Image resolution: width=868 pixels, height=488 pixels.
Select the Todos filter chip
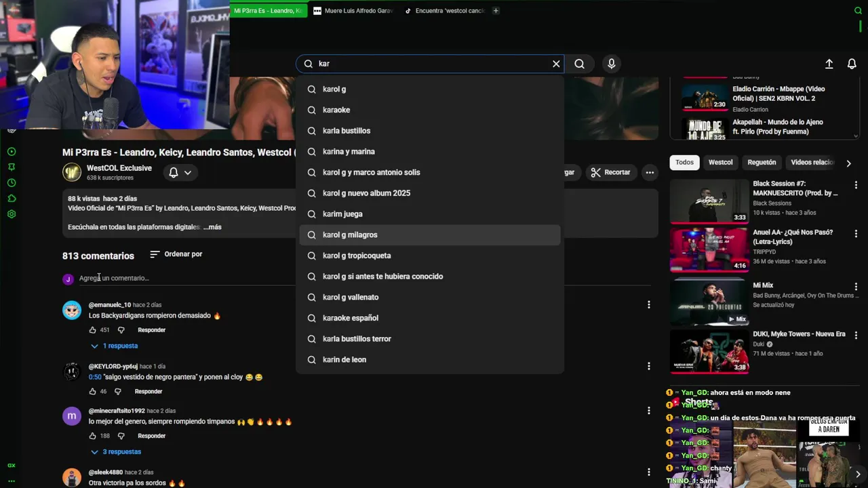(x=684, y=163)
